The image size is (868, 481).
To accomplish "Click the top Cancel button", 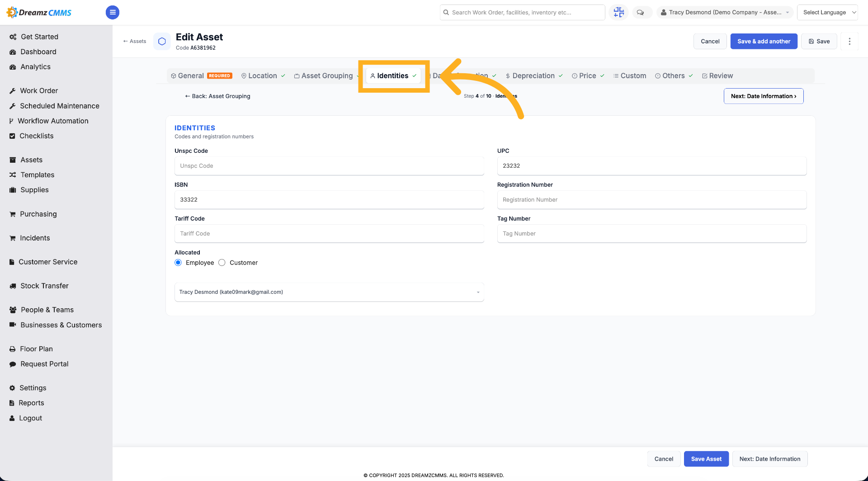I will 710,41.
